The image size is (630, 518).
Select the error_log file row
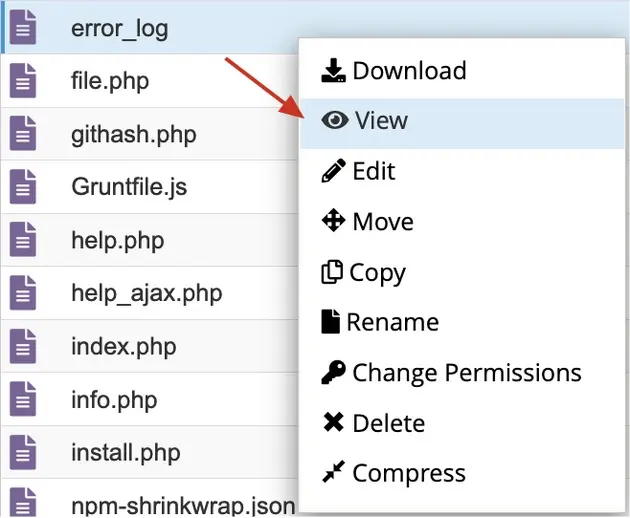[x=119, y=28]
